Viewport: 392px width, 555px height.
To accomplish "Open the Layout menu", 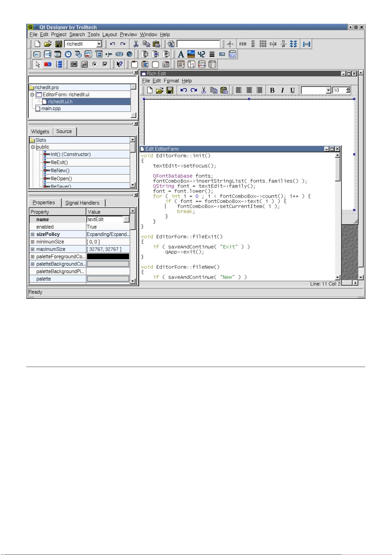I will coord(110,35).
